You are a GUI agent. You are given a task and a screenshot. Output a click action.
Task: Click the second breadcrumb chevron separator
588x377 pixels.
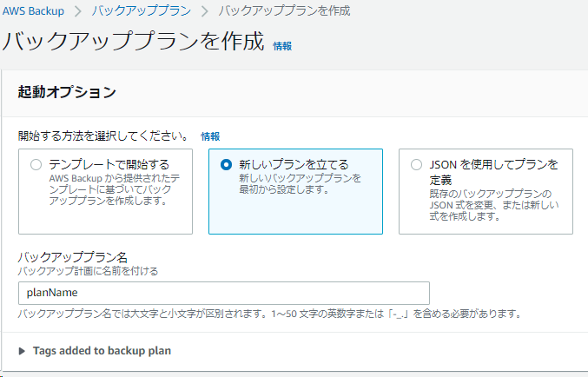pos(206,11)
